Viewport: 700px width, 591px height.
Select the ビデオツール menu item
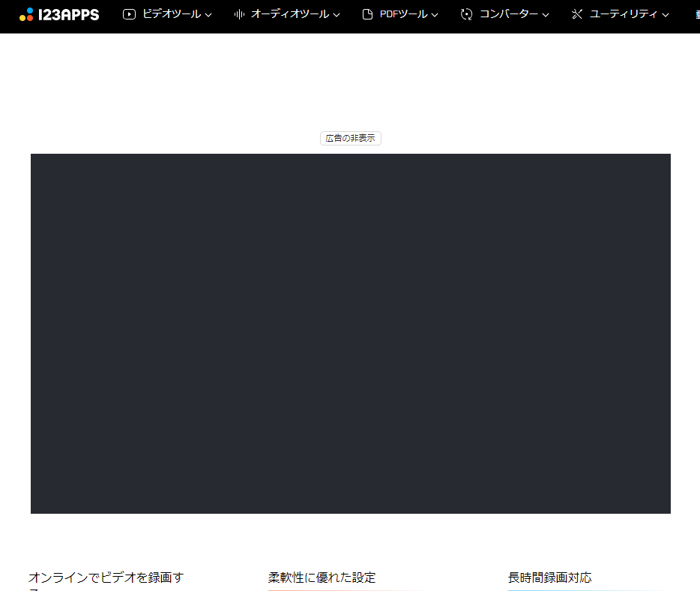click(x=172, y=13)
